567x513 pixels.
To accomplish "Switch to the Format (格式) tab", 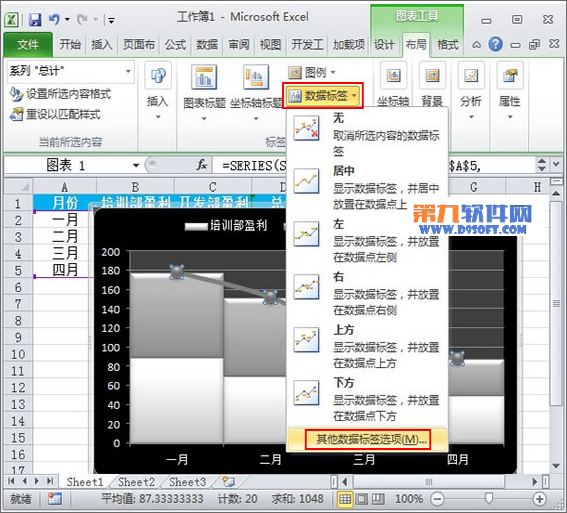I will click(448, 45).
